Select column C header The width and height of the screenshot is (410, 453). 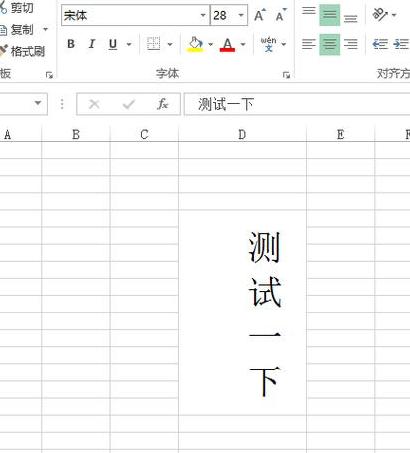[x=144, y=134]
